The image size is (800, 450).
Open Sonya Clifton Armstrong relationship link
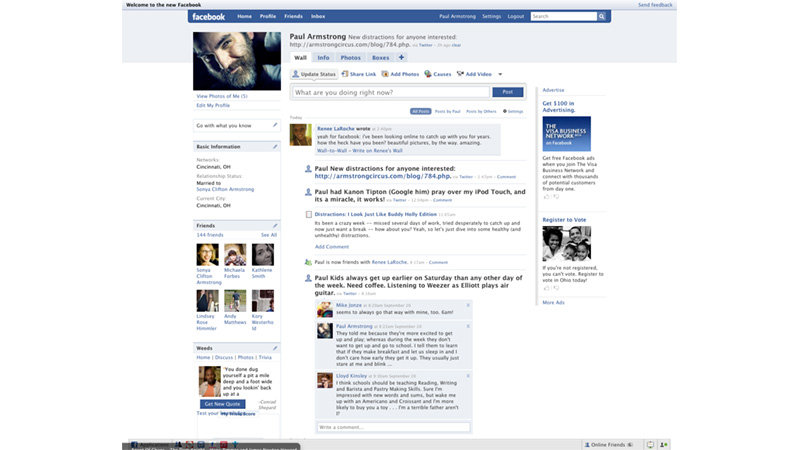click(x=225, y=189)
